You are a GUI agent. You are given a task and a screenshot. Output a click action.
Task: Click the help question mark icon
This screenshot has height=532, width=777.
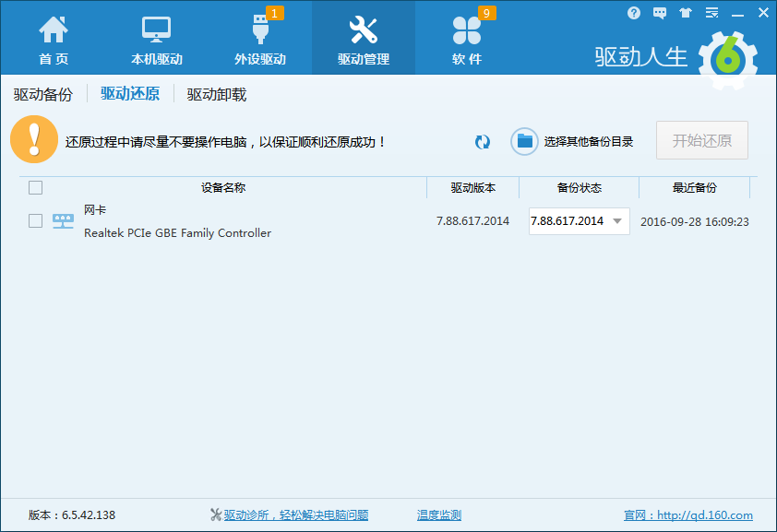coord(634,13)
